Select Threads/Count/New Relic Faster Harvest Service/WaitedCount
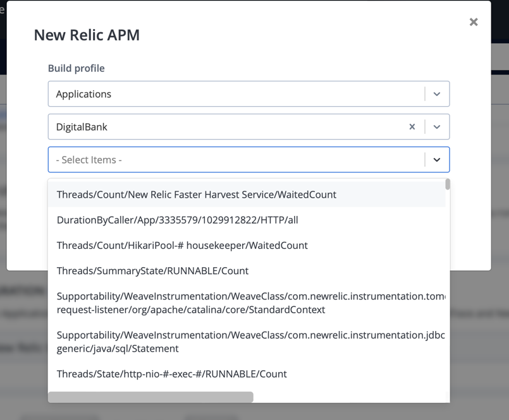This screenshot has width=509, height=420. (x=247, y=195)
